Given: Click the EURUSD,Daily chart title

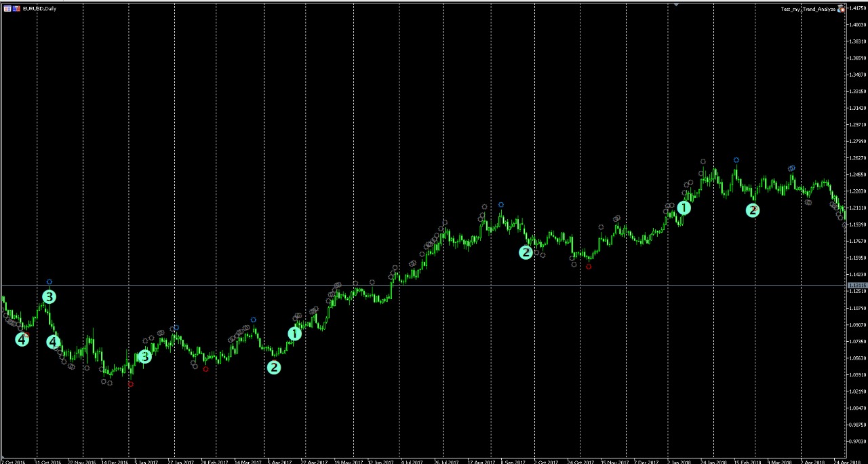Looking at the screenshot, I should point(40,9).
